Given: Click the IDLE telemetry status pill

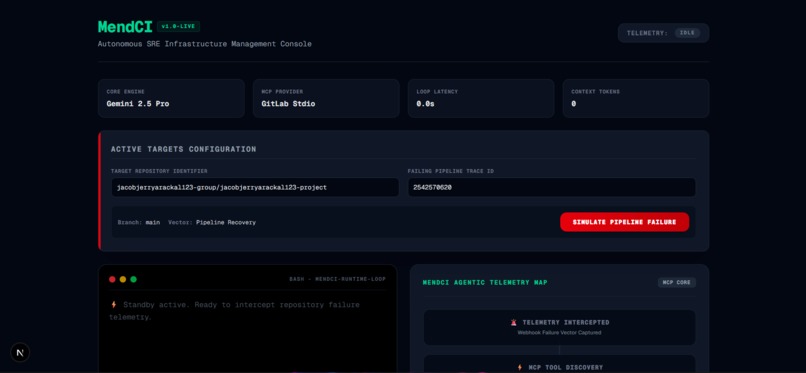Looking at the screenshot, I should point(687,33).
